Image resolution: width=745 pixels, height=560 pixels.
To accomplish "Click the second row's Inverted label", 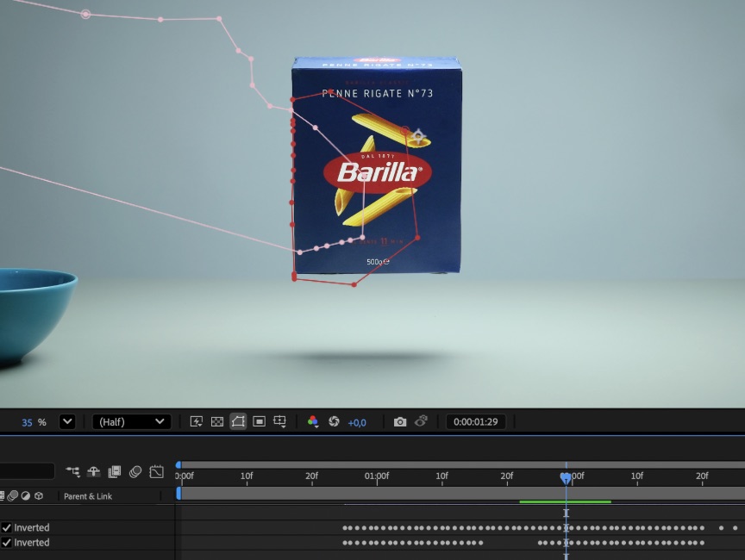I will 32,543.
